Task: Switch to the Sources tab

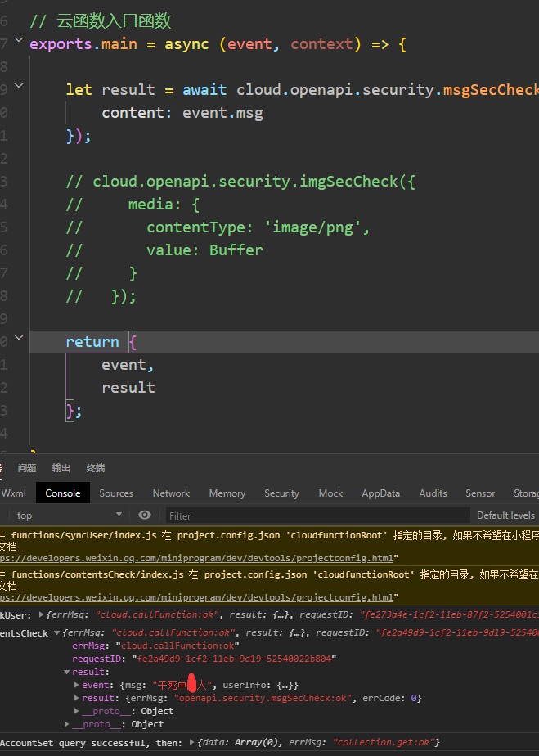Action: pyautogui.click(x=115, y=493)
